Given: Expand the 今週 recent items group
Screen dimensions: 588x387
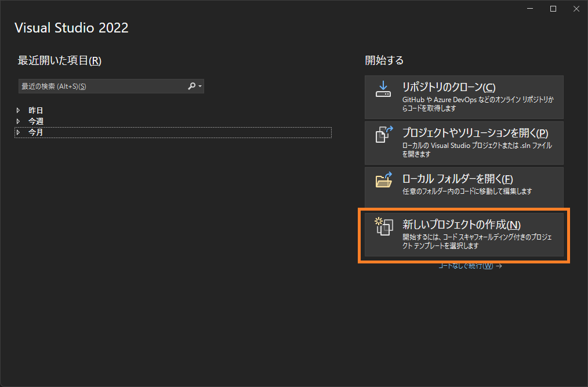Looking at the screenshot, I should (x=18, y=121).
